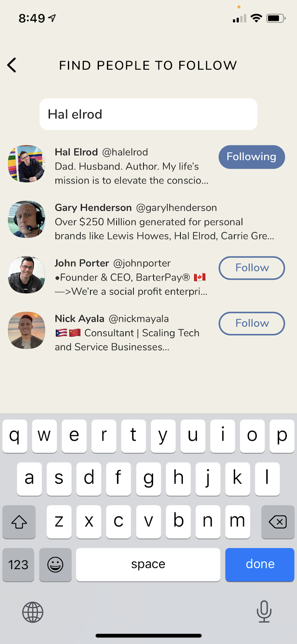Open the emoji keyboard

click(x=55, y=564)
